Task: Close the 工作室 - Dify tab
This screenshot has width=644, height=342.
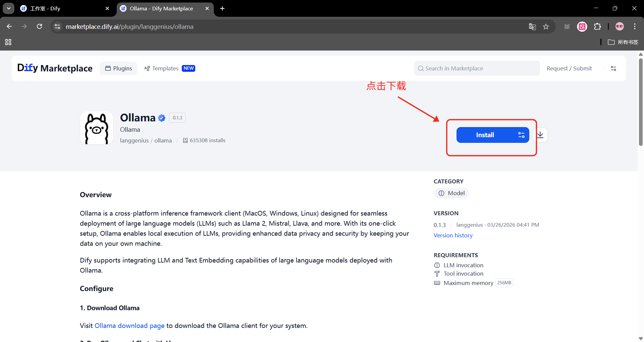Action: [x=107, y=8]
